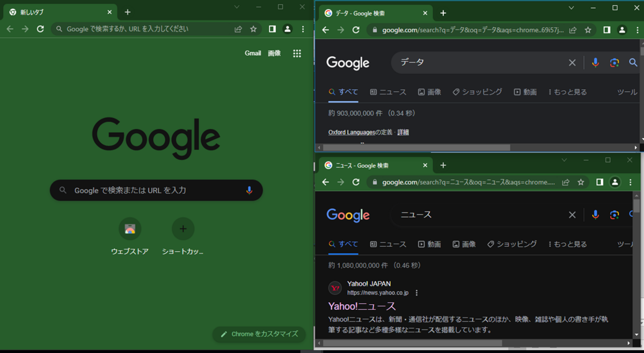644x353 pixels.
Task: Click Yahoo! JAPAN favicon in result
Action: click(x=335, y=288)
